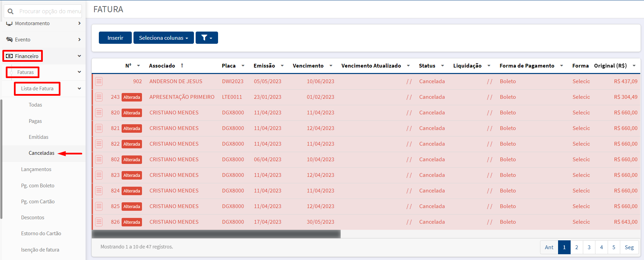This screenshot has width=644, height=260.
Task: Expand the Monitoramento menu chevron
Action: tap(79, 23)
